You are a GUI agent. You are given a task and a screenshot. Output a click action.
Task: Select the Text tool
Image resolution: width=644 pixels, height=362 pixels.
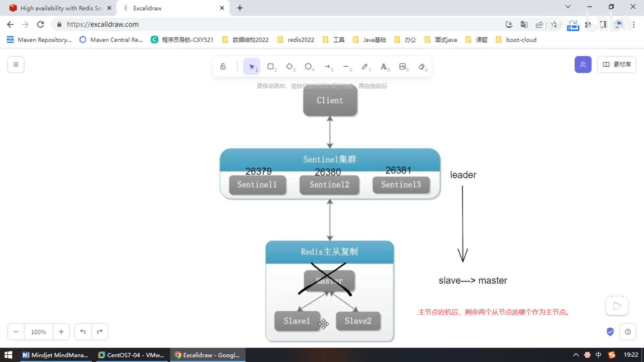384,67
